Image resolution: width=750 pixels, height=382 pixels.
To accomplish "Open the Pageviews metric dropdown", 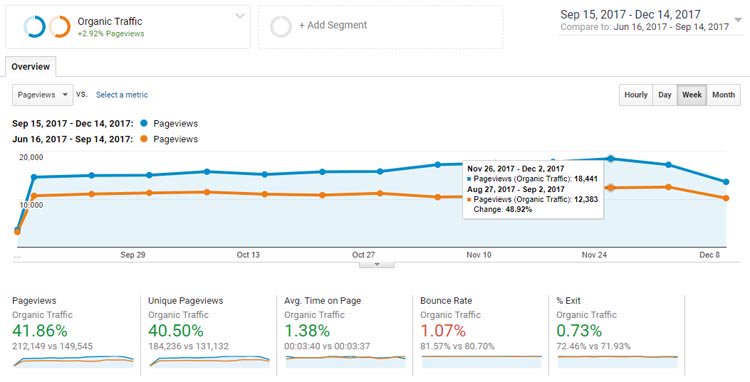I will tap(43, 95).
